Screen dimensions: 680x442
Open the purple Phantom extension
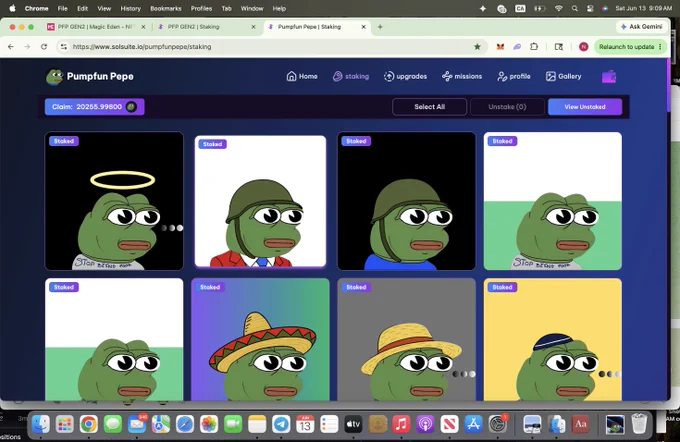click(x=517, y=46)
